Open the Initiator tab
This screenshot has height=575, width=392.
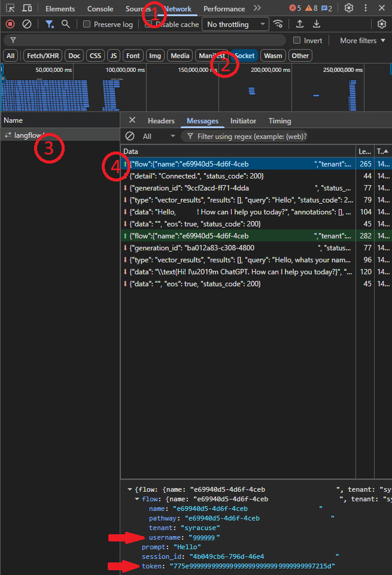tap(243, 120)
